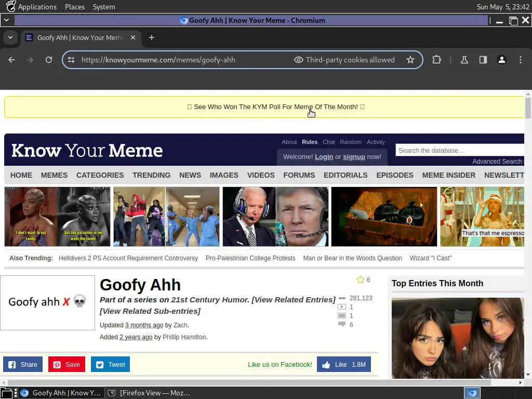
Task: Click the entry favorite star icon
Action: click(x=361, y=280)
